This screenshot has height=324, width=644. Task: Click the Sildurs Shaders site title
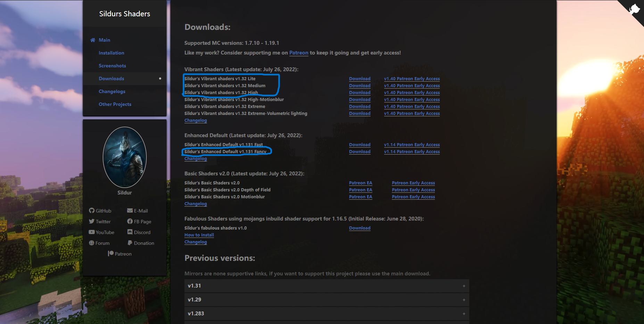(x=125, y=14)
